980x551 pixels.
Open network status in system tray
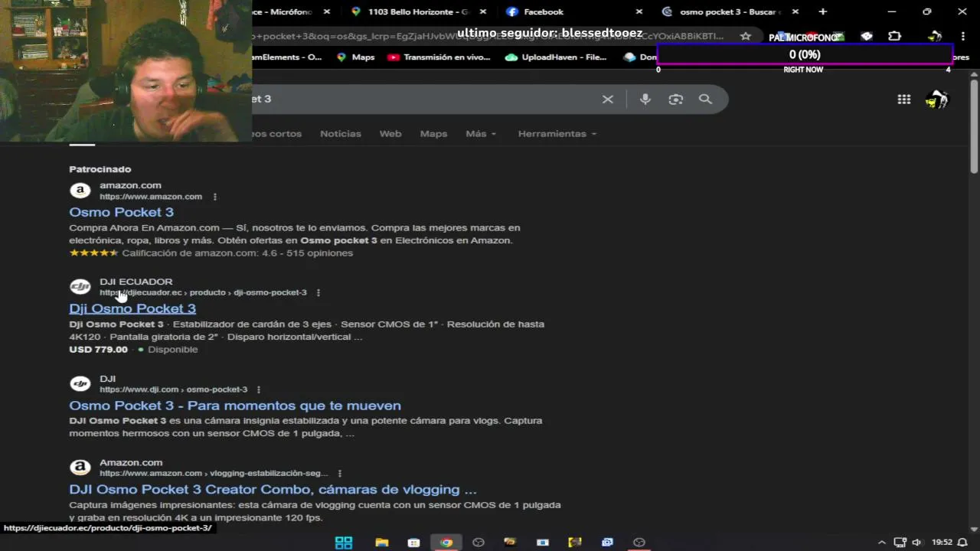pos(900,543)
